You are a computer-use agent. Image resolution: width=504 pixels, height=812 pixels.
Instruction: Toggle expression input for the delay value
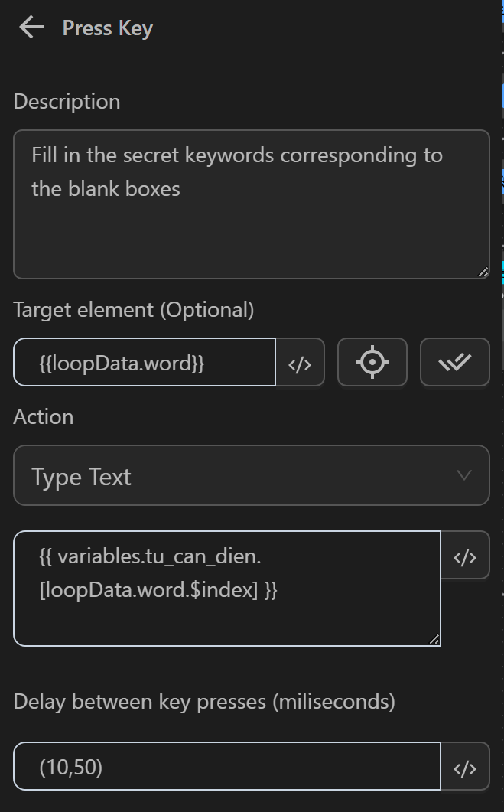pyautogui.click(x=465, y=766)
